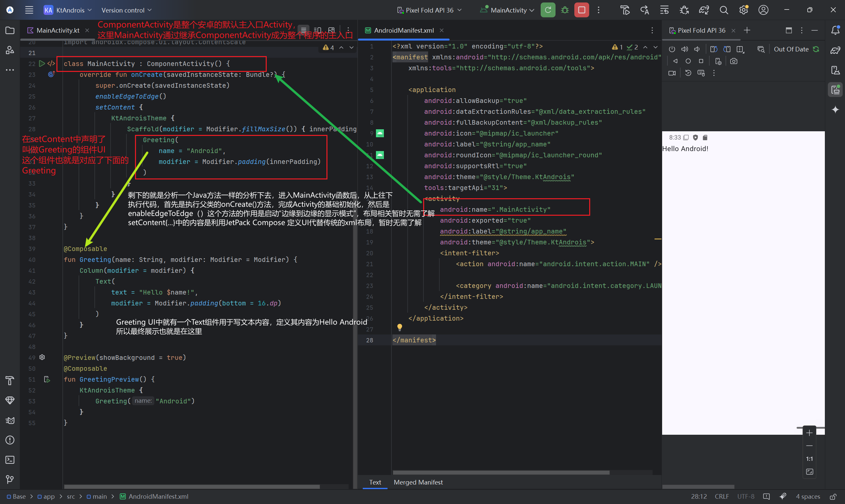
Task: Open the Problems tool window icon
Action: (x=10, y=440)
